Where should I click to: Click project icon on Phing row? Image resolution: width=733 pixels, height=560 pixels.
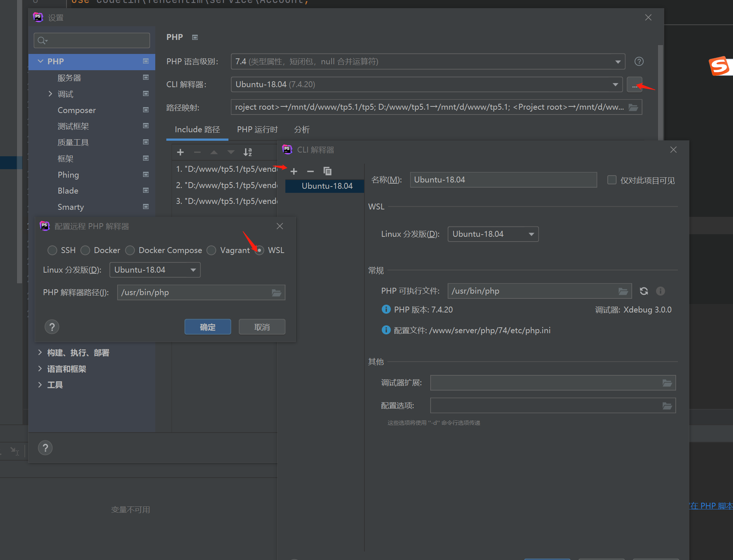coord(146,174)
